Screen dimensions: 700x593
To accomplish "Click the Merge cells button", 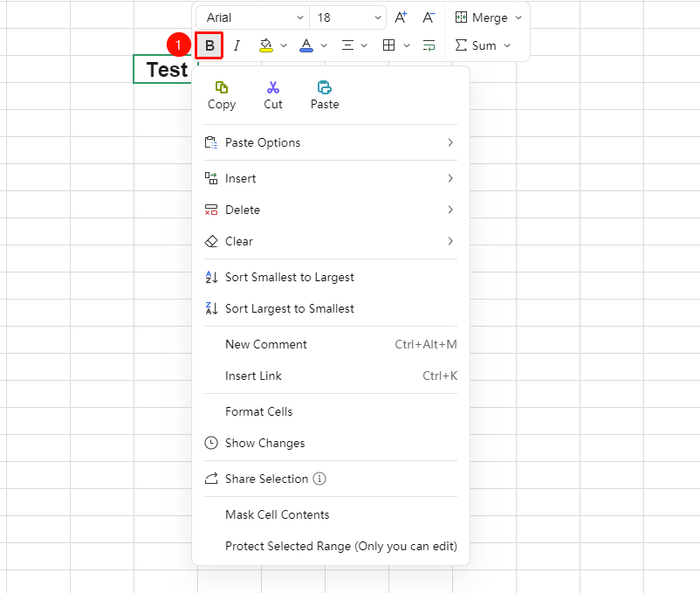I will 481,17.
